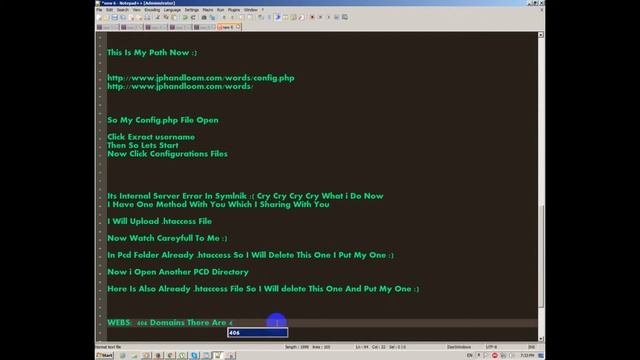640x360 pixels.
Task: Click the Zoom In toolbar icon
Action: [224, 17]
